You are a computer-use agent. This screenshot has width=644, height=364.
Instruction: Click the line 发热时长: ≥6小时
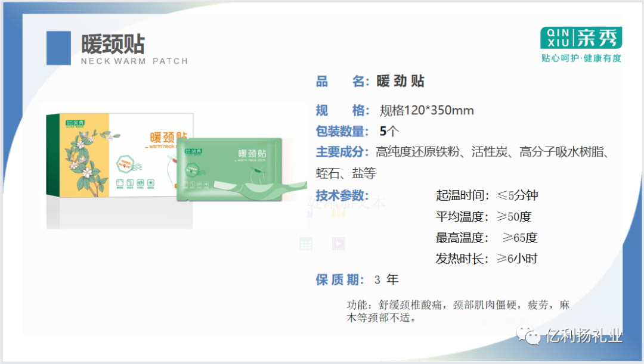pos(487,259)
